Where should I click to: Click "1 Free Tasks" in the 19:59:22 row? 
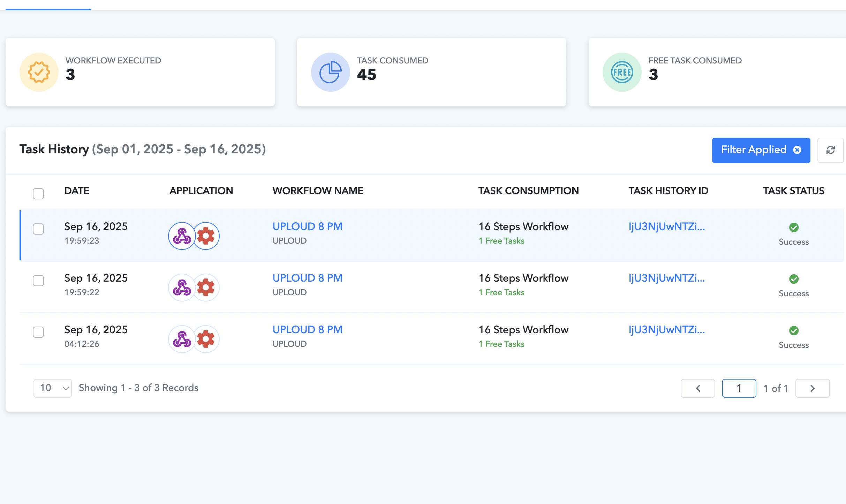coord(501,292)
